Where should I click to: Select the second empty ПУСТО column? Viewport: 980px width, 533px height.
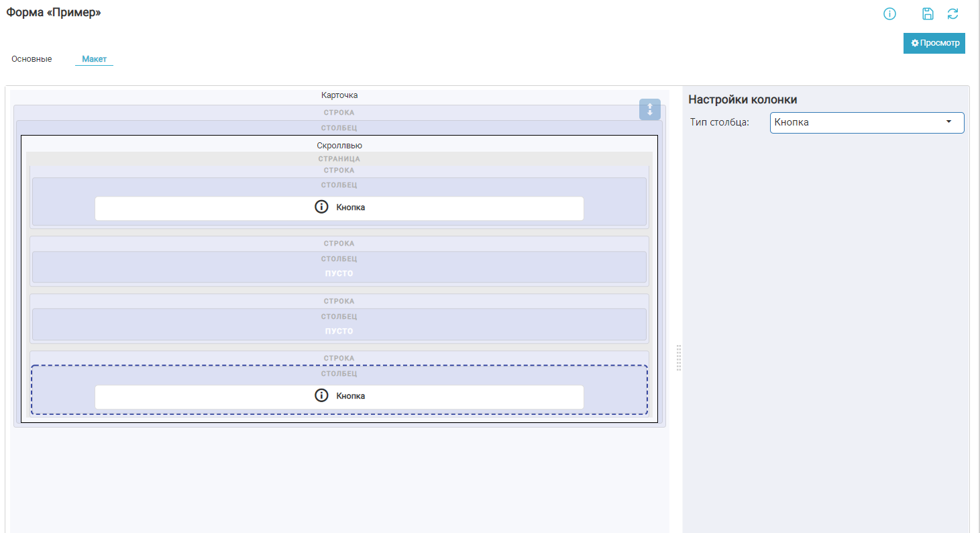[x=339, y=332]
